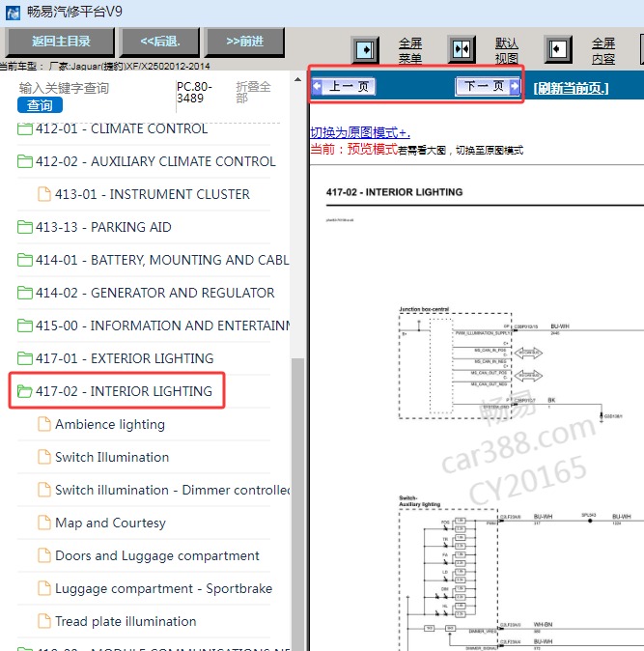Click folder icon of 417-01 EXTERIOR LIGHTING

point(25,358)
